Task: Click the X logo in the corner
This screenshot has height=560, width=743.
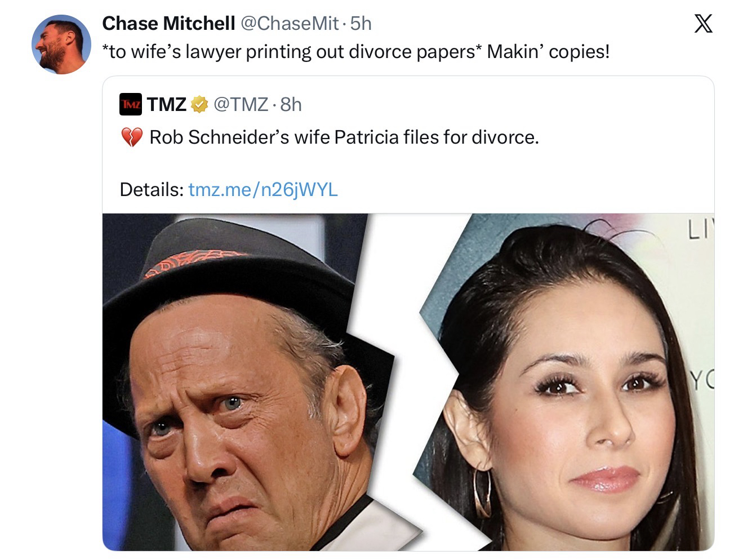Action: (x=703, y=24)
